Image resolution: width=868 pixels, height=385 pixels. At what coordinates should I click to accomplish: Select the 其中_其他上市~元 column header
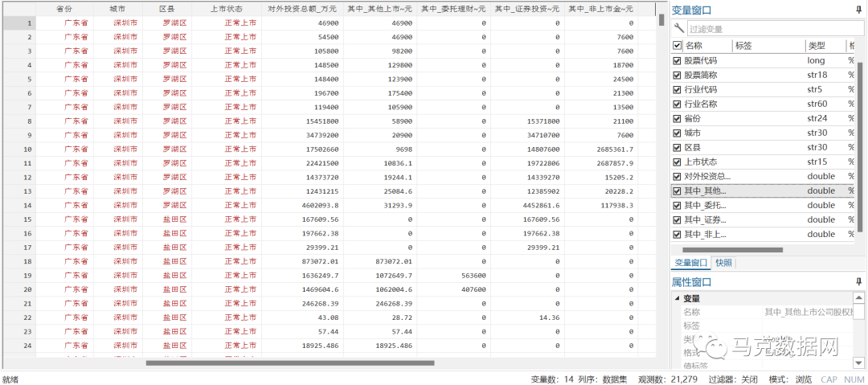[379, 10]
